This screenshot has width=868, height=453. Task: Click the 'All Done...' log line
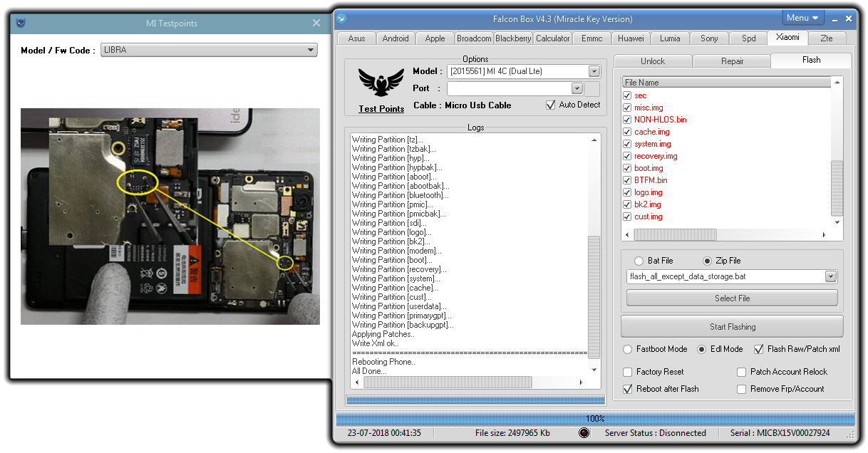[x=369, y=371]
